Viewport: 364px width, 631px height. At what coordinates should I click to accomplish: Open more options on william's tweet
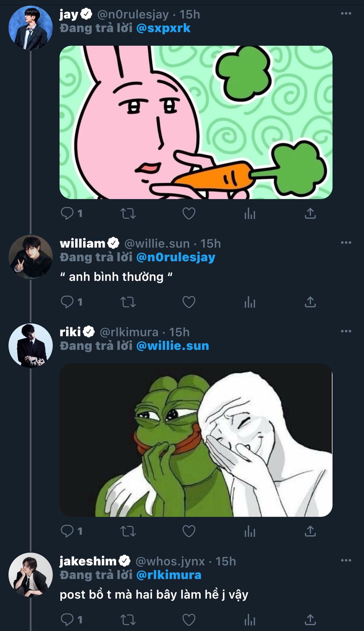346,243
